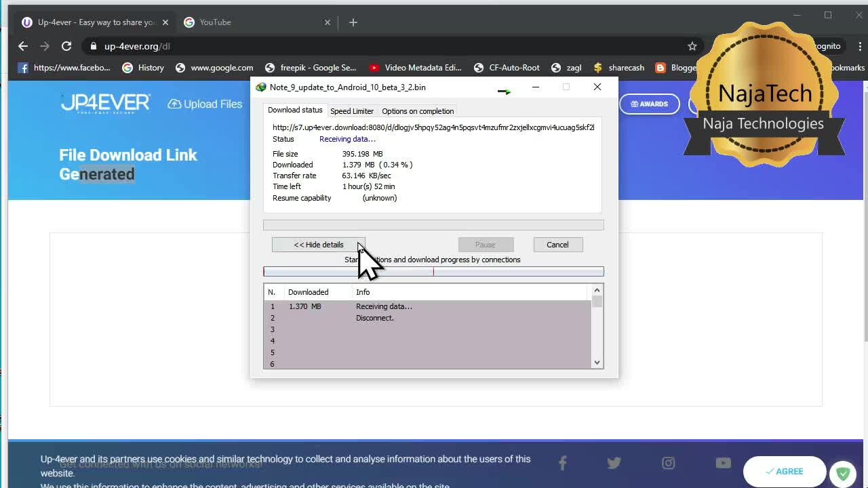This screenshot has width=868, height=488.
Task: Close the Up-4ever browser tab
Action: [165, 22]
